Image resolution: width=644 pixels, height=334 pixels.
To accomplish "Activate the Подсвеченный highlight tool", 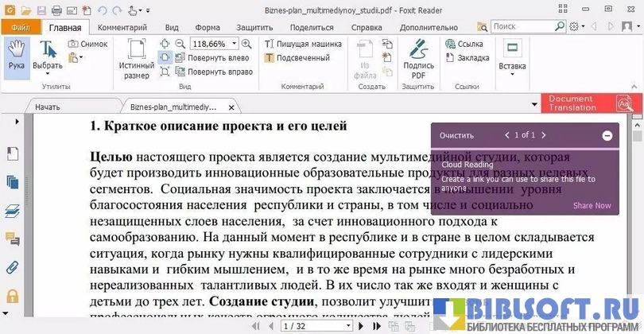I will (297, 58).
